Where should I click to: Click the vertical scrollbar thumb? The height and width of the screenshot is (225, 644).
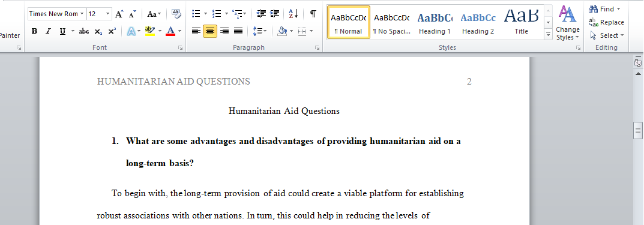(x=638, y=131)
